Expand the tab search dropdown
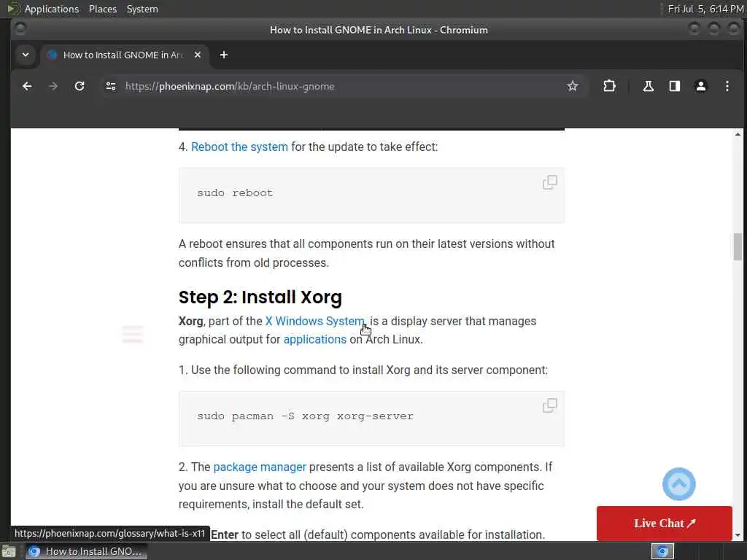Viewport: 747px width, 560px height. click(26, 55)
